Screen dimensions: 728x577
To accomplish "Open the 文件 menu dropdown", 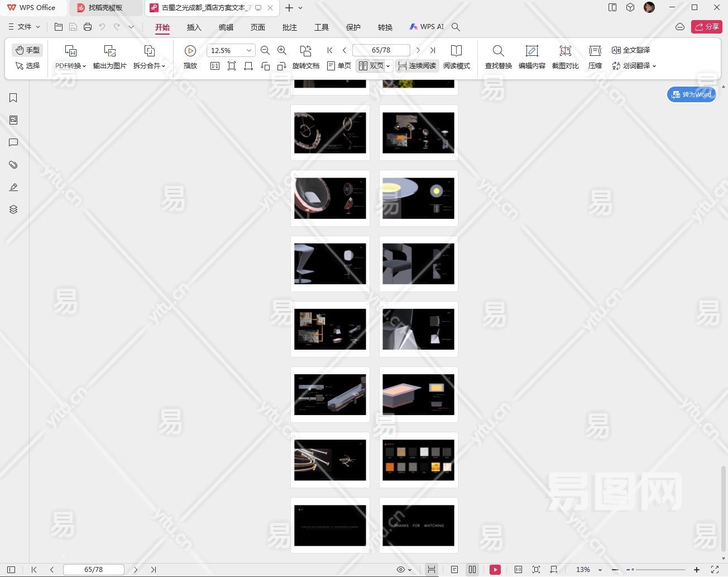I will click(x=24, y=27).
